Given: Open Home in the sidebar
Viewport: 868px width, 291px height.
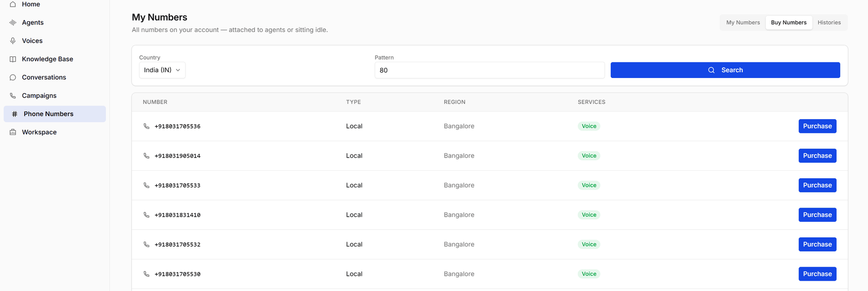Looking at the screenshot, I should (x=55, y=4).
